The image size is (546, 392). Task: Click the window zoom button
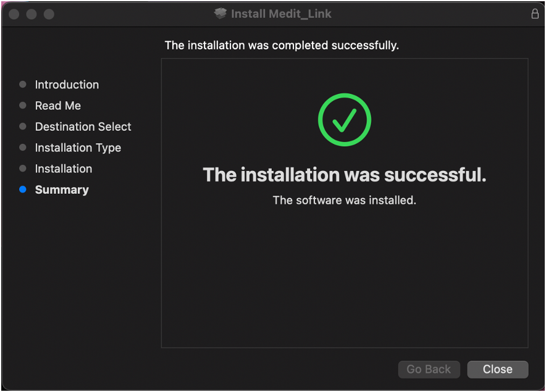click(49, 14)
